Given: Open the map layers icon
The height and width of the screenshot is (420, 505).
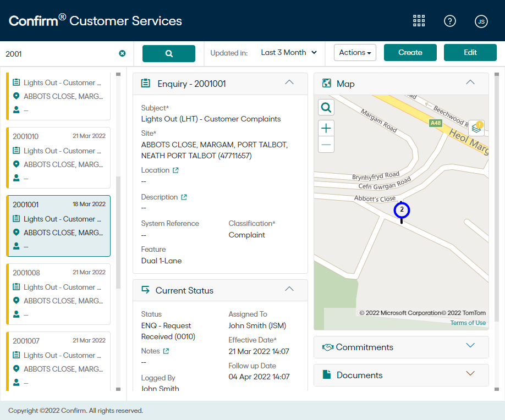Looking at the screenshot, I should tap(476, 128).
